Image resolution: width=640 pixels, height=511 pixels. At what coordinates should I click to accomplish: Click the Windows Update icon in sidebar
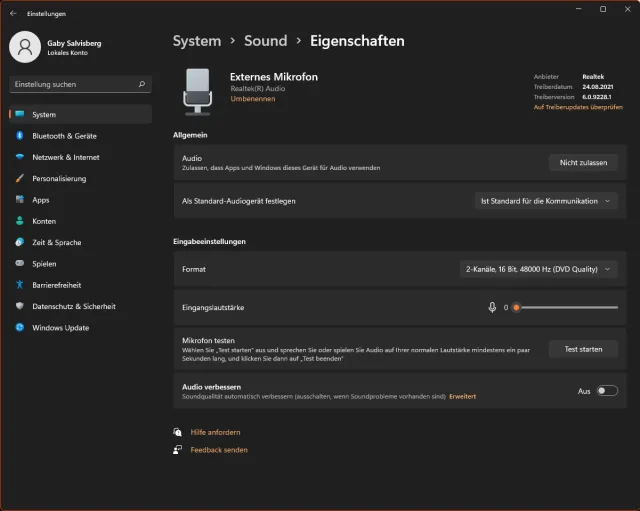pyautogui.click(x=19, y=327)
